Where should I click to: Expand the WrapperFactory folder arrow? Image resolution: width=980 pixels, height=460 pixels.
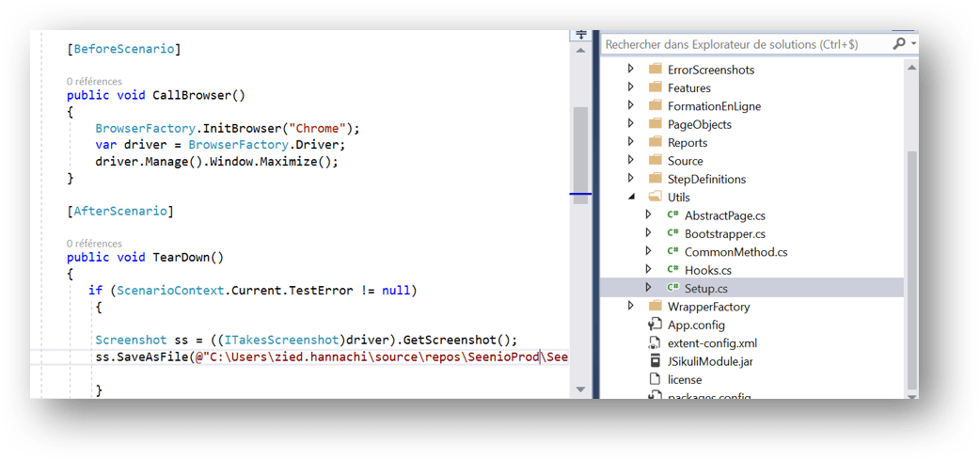[x=631, y=307]
